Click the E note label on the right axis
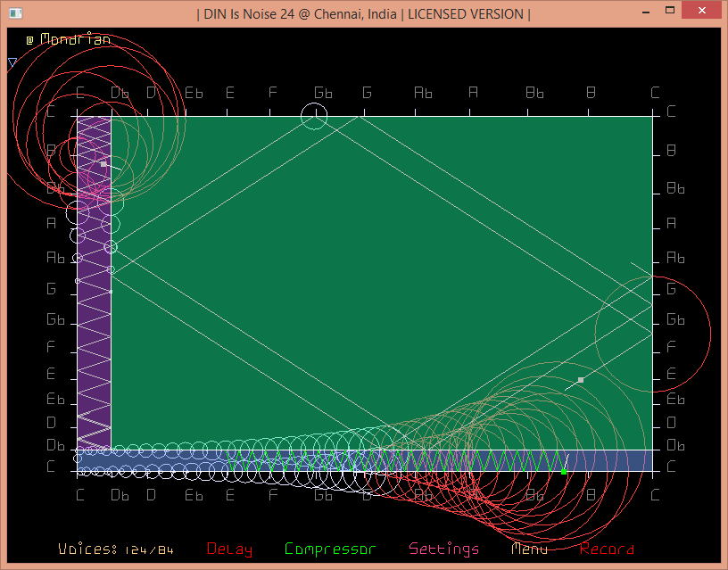The height and width of the screenshot is (570, 728). click(672, 374)
